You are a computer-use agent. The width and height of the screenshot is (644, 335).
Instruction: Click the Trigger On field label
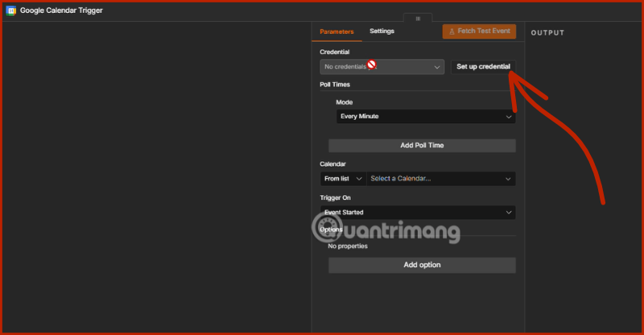[335, 198]
